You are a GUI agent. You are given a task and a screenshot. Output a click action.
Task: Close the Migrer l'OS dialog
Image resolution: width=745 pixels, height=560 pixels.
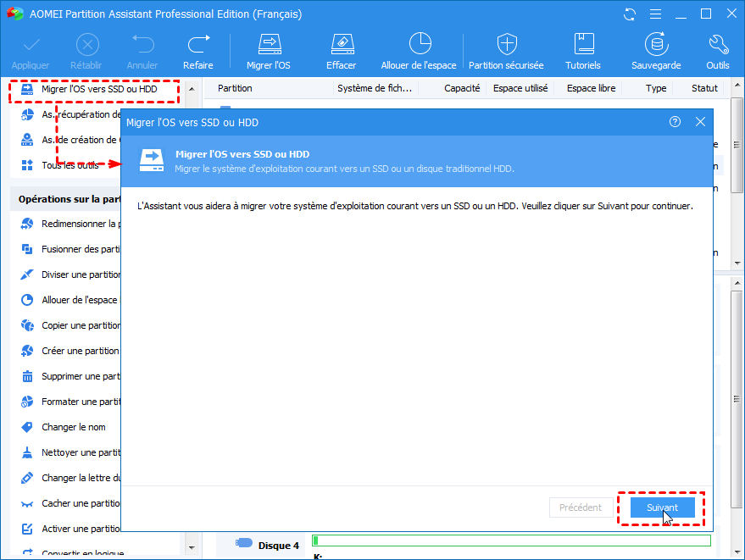[700, 122]
